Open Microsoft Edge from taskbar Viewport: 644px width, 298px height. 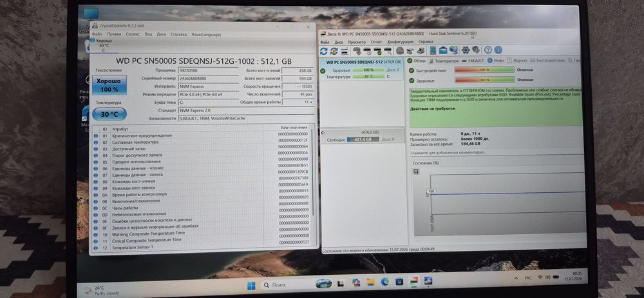click(384, 283)
